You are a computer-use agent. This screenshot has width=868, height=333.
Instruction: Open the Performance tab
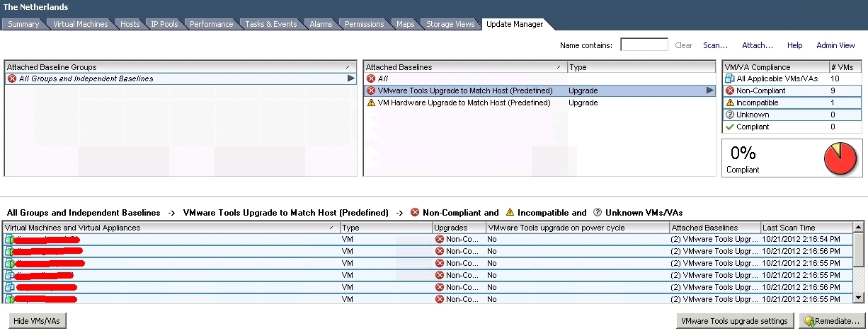[x=211, y=24]
